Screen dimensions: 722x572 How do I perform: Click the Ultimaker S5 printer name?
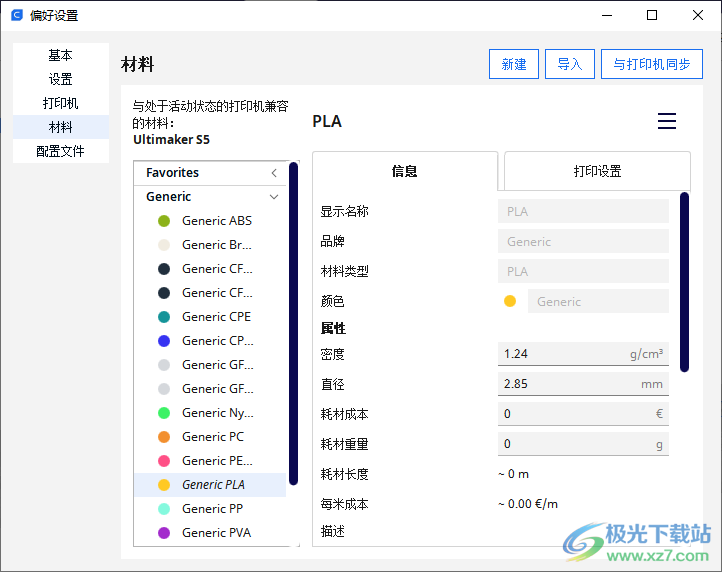tap(171, 140)
